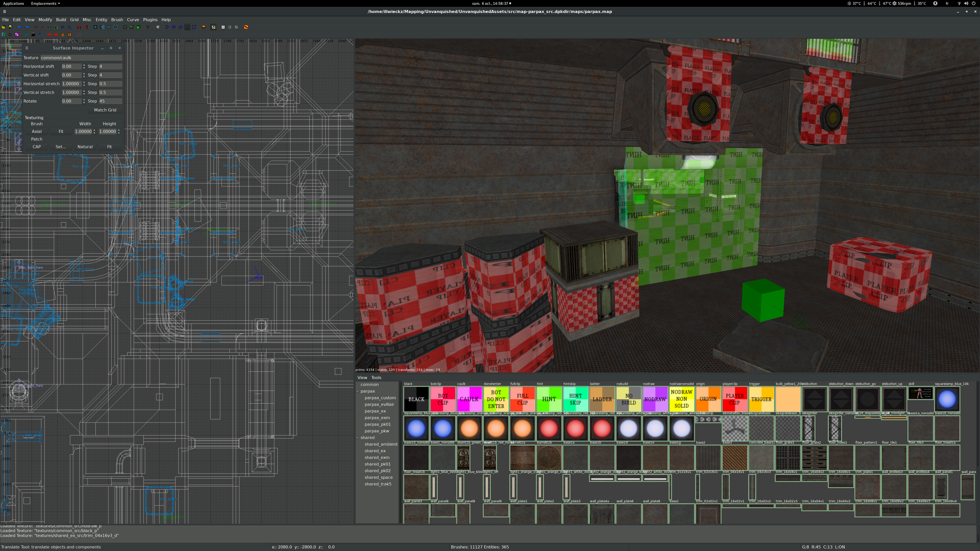Select the green HINT texture swatch

pyautogui.click(x=549, y=399)
